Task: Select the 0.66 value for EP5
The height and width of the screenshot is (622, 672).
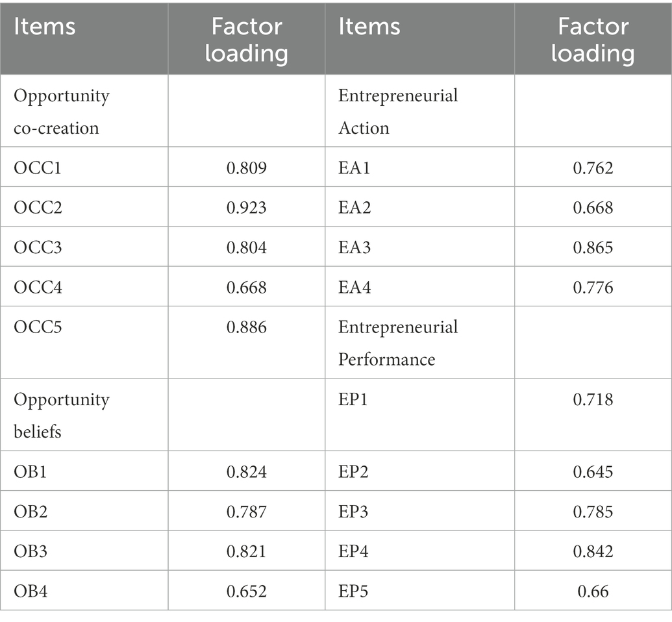Action: coord(593,591)
